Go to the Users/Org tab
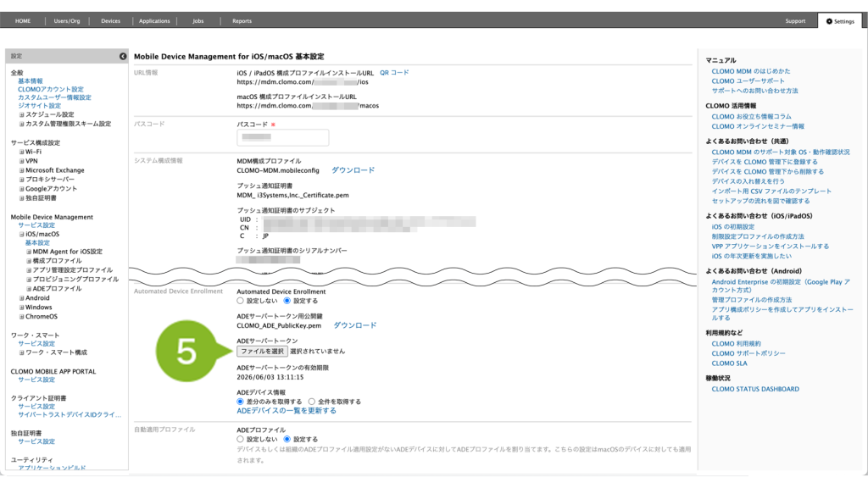The height and width of the screenshot is (488, 868). 67,20
